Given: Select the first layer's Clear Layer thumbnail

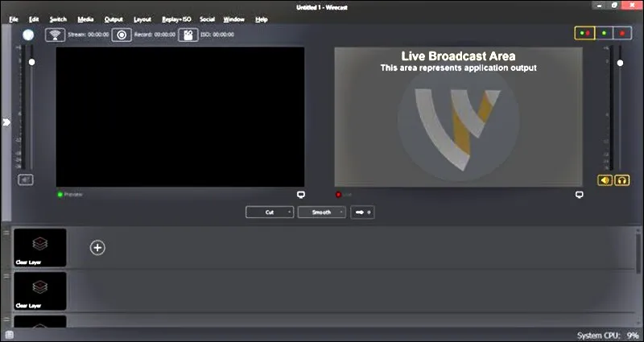Looking at the screenshot, I should point(39,248).
